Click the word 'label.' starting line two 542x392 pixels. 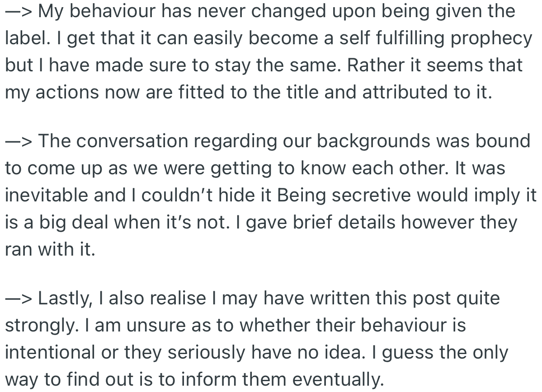(x=26, y=38)
